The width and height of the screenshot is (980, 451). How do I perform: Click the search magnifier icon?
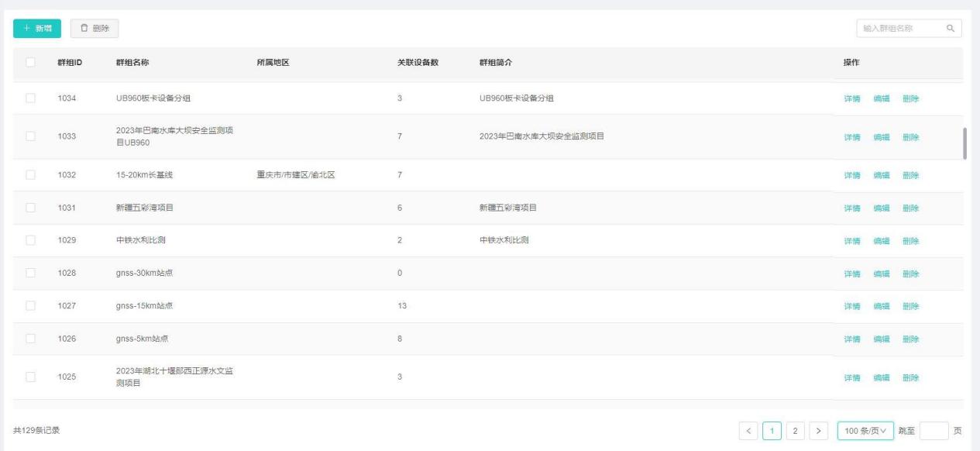pos(950,29)
